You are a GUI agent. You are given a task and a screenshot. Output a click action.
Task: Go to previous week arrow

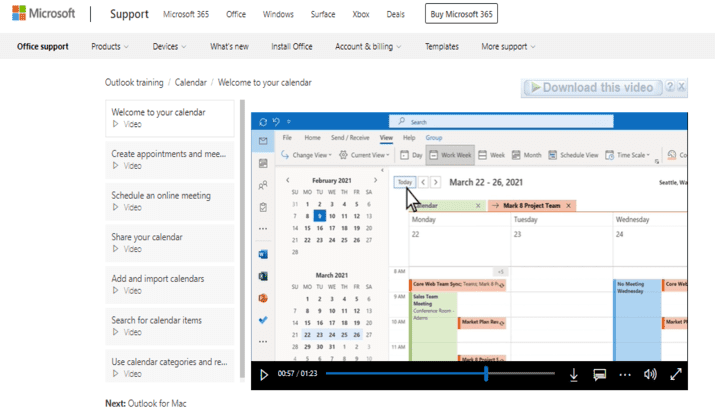pyautogui.click(x=423, y=182)
